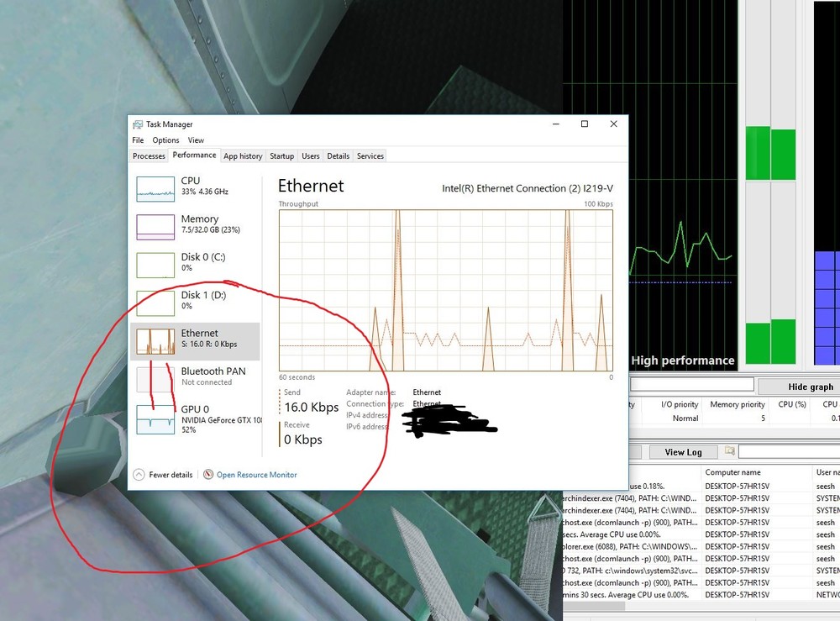Click the folder icon beside View Log
This screenshot has width=840, height=621.
tap(731, 451)
